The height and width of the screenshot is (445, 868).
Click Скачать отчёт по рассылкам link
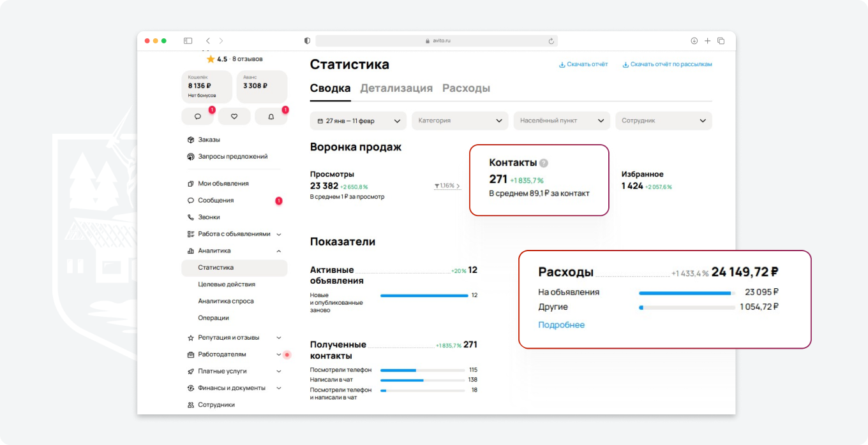pyautogui.click(x=667, y=64)
